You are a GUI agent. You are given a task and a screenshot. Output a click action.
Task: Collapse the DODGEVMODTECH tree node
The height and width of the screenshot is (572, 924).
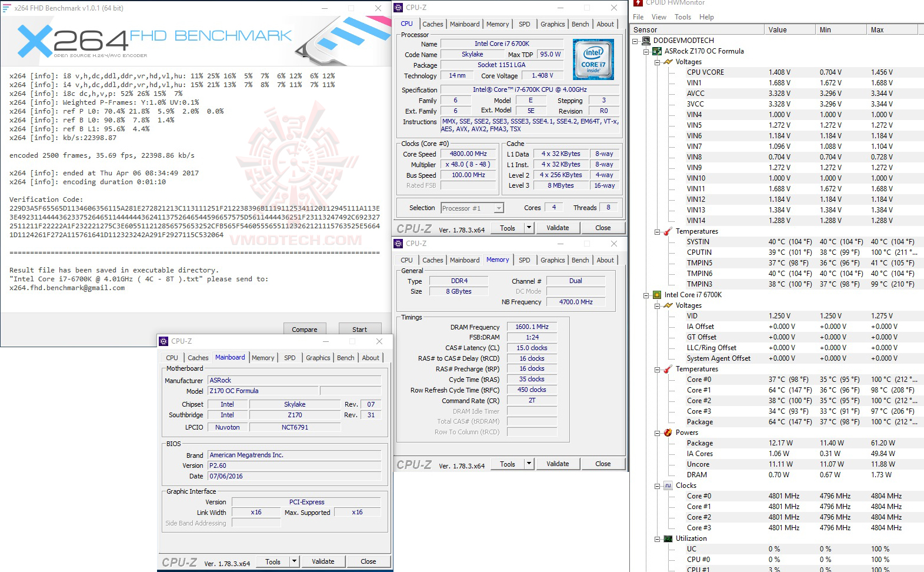(x=636, y=41)
